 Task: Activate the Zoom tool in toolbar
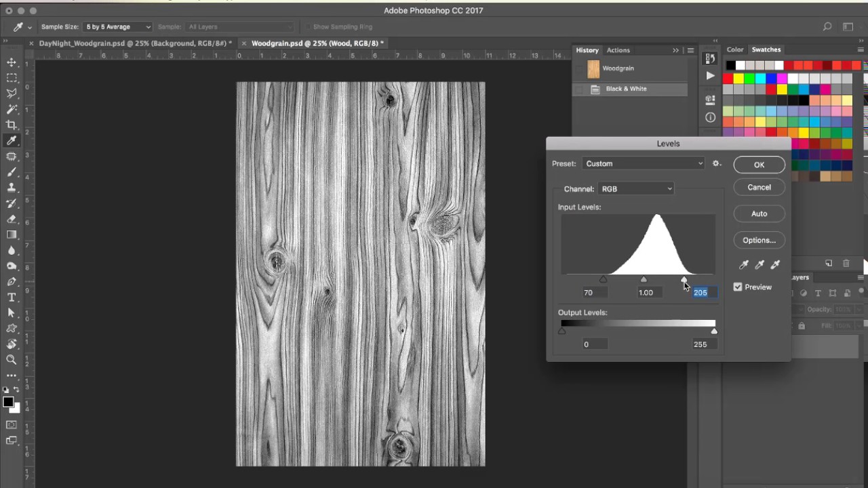pyautogui.click(x=12, y=360)
